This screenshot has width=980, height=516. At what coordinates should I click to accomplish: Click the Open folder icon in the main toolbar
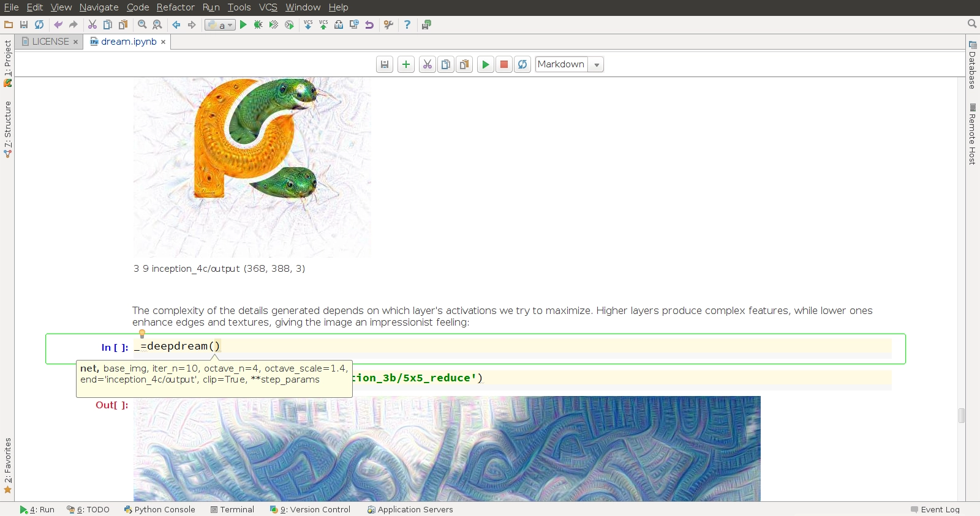(x=9, y=24)
